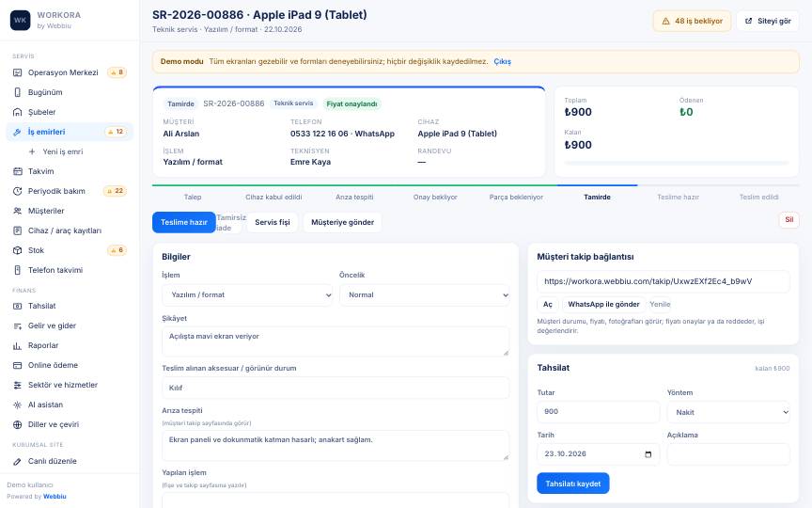This screenshot has width=812, height=508.
Task: Select the Teslime hazır stage tab
Action: [x=678, y=197]
